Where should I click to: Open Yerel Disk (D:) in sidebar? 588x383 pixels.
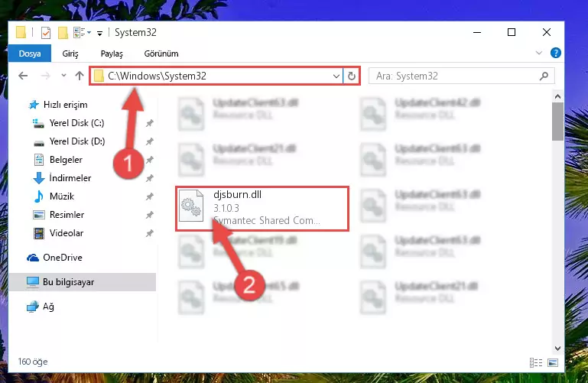77,141
